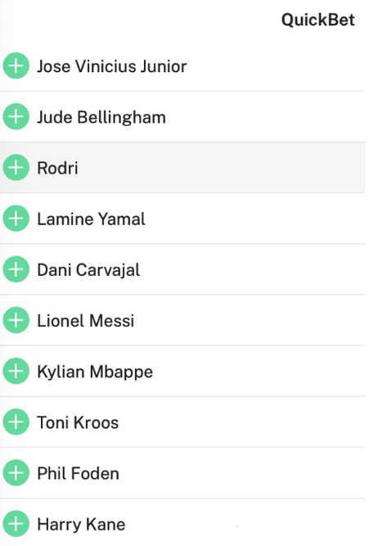The height and width of the screenshot is (546, 392).
Task: Click the plus icon beside Jude Bellingham
Action: coord(16,117)
